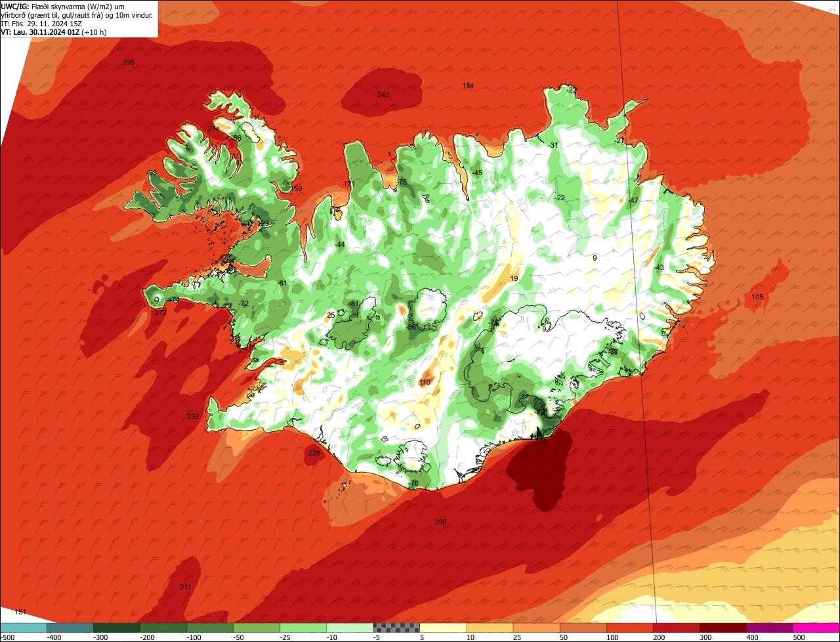Click the '226' value south of Reykjanes
The image size is (840, 642).
pyautogui.click(x=314, y=453)
